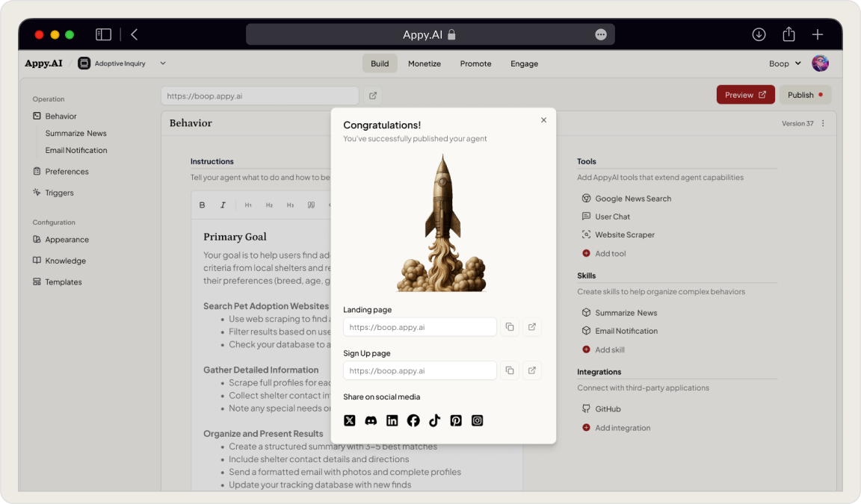Click the Appy.AI logo
The height and width of the screenshot is (504, 861).
(x=43, y=63)
